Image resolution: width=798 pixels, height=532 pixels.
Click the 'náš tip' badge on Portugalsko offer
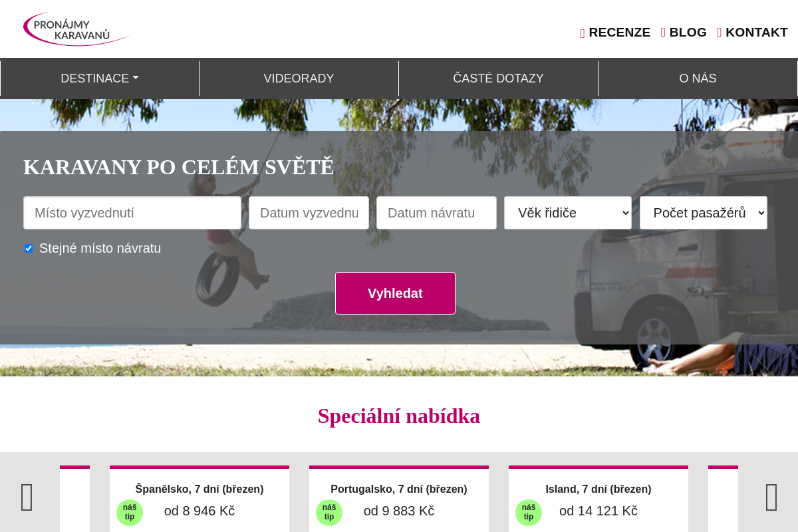[329, 513]
